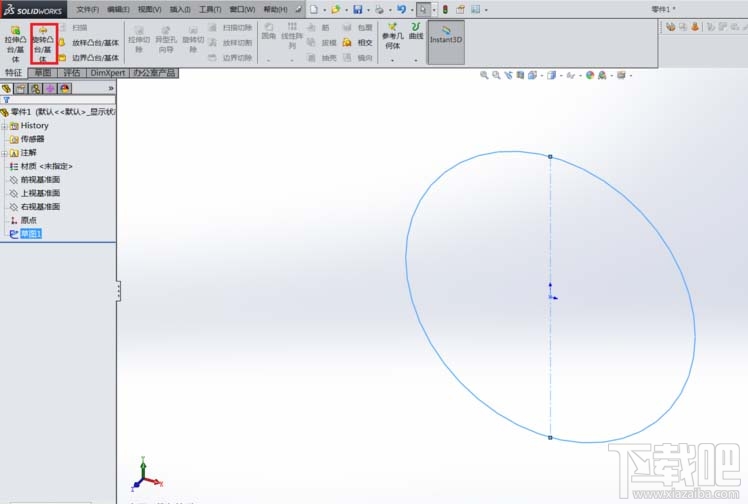Expand the 注解 (Annotations) tree node
Viewport: 748px width, 504px height.
tap(4, 154)
